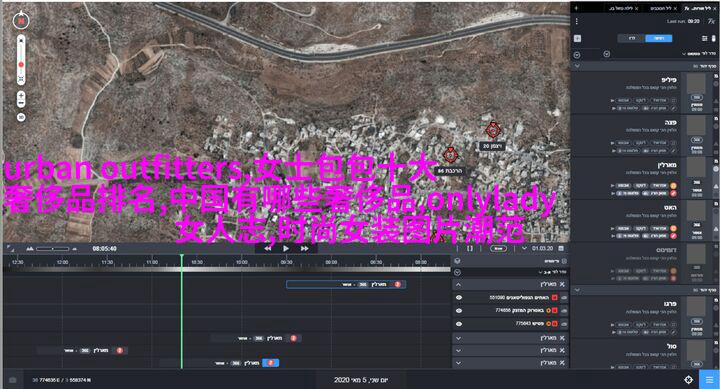720x389 pixels.
Task: Click the map compass north icon
Action: click(21, 21)
